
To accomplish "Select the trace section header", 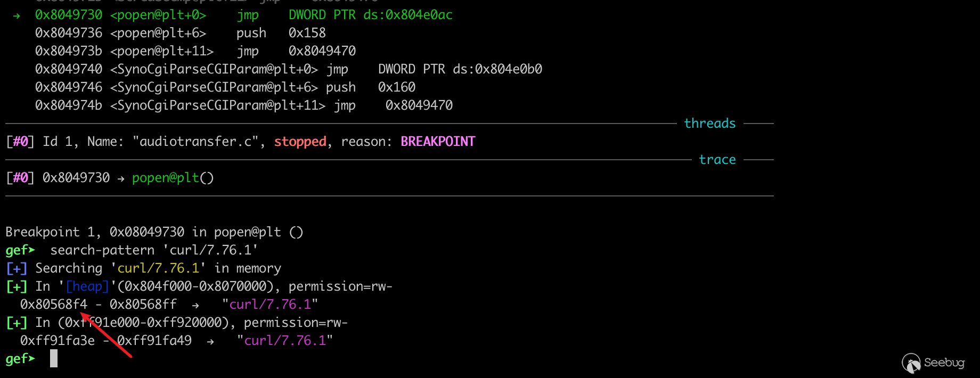I will [717, 160].
